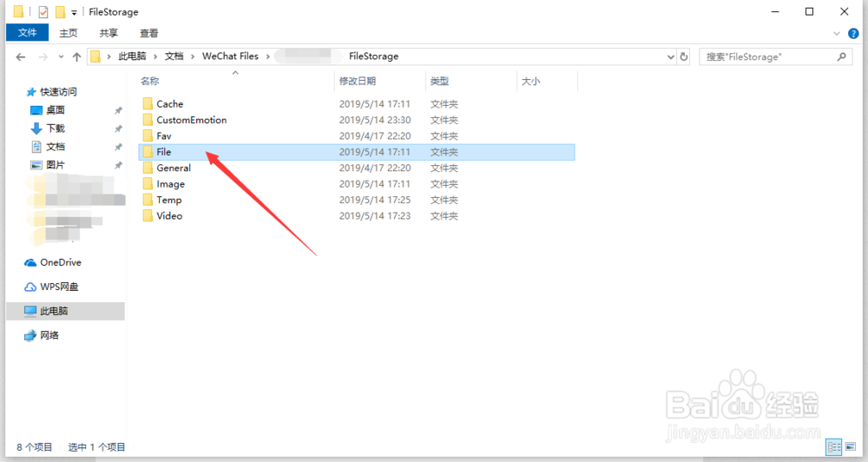The image size is (868, 462).
Task: Refresh the FileStorage folder view
Action: click(x=684, y=56)
